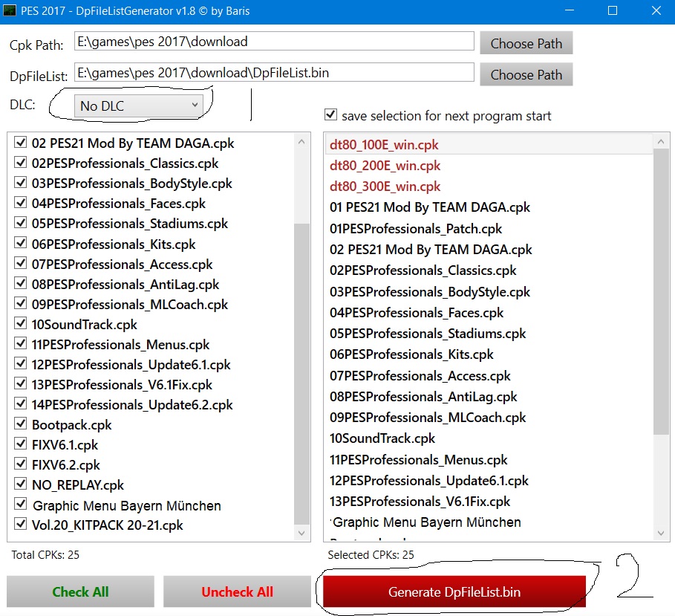
Task: Toggle 10SoundTrack.cpk checkbox in left list
Action: pyautogui.click(x=20, y=323)
